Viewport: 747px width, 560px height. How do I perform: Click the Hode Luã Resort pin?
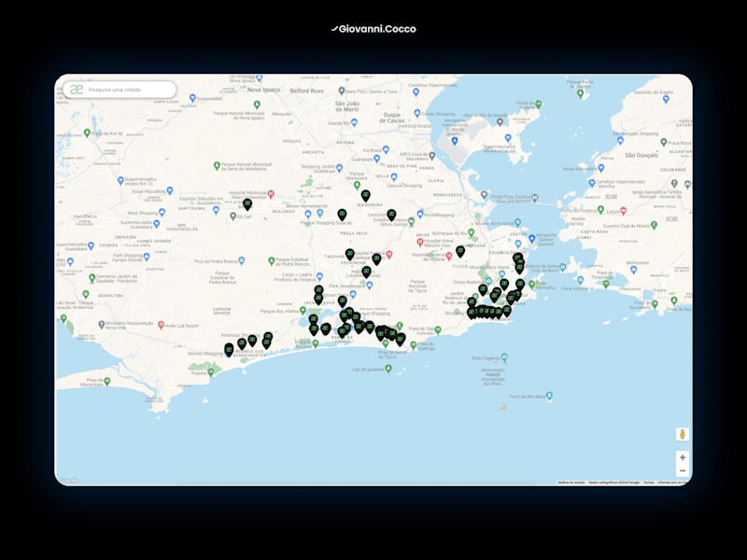(x=161, y=325)
